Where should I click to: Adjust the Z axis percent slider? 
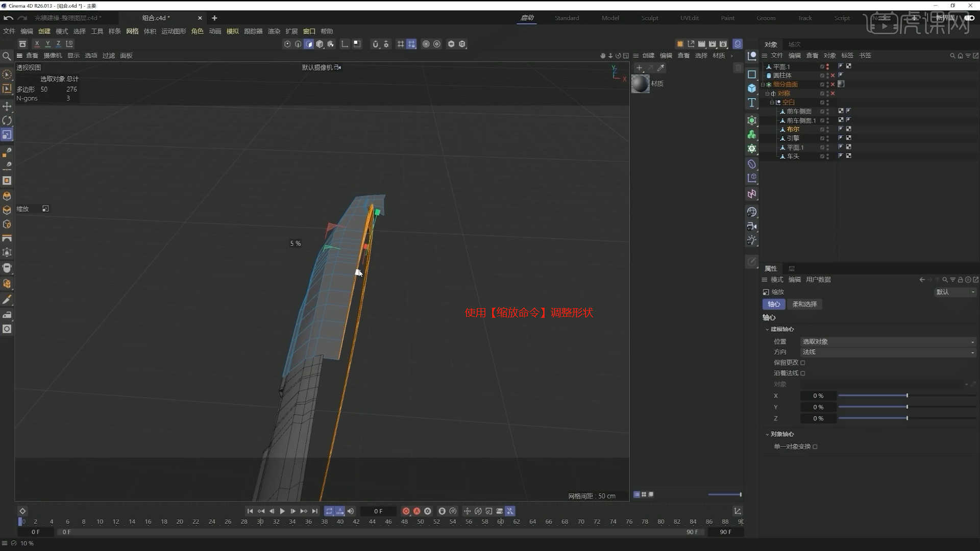pyautogui.click(x=906, y=418)
